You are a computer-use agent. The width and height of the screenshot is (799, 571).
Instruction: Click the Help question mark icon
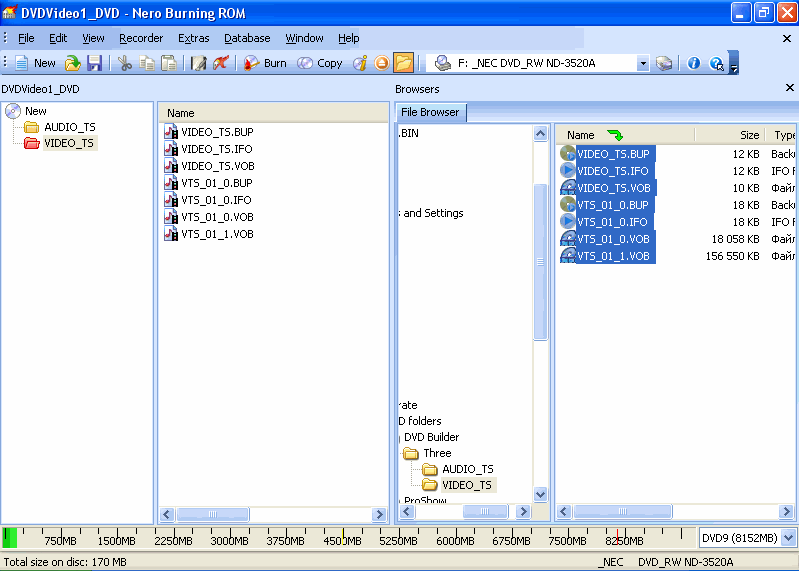tap(716, 63)
